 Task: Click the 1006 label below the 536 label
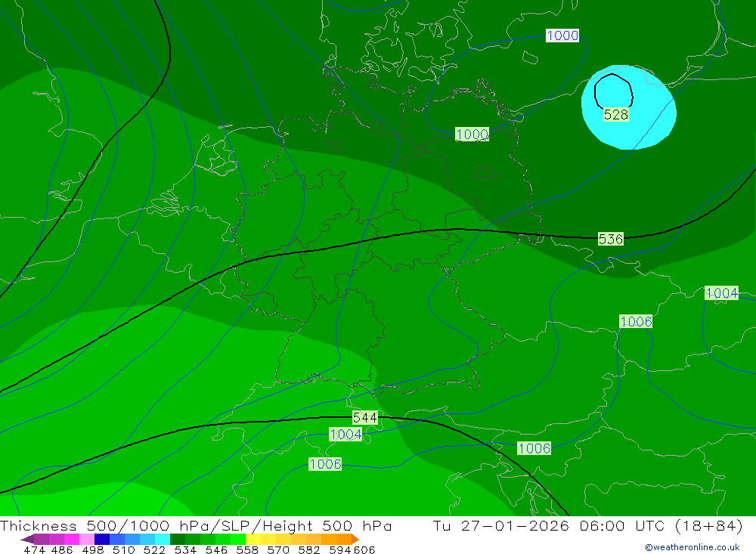click(x=636, y=322)
